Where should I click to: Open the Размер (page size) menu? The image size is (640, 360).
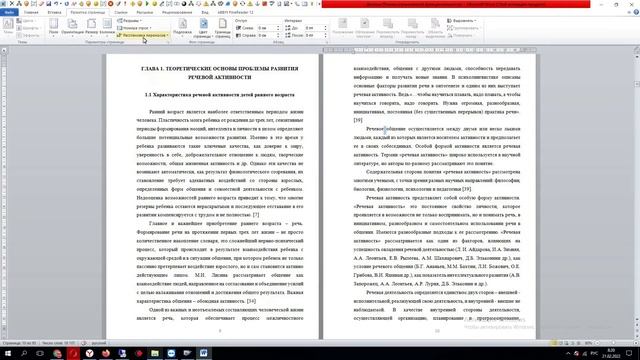point(91,27)
